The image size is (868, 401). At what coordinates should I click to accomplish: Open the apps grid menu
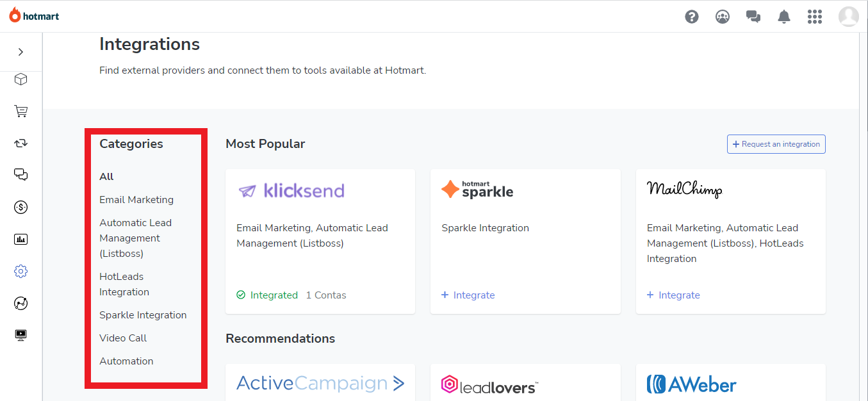pos(815,17)
